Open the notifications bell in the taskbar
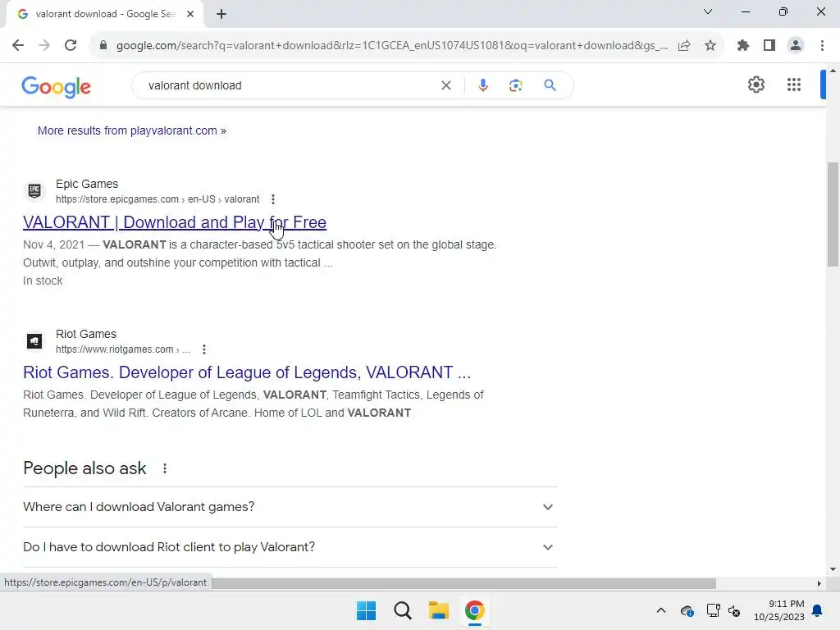 pos(818,610)
